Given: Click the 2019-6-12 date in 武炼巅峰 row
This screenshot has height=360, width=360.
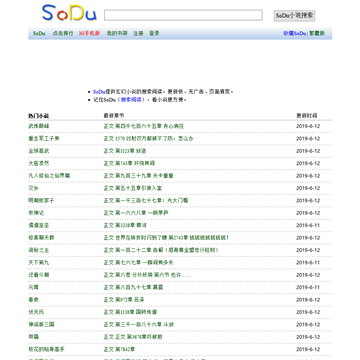Looking at the screenshot, I should tap(308, 126).
